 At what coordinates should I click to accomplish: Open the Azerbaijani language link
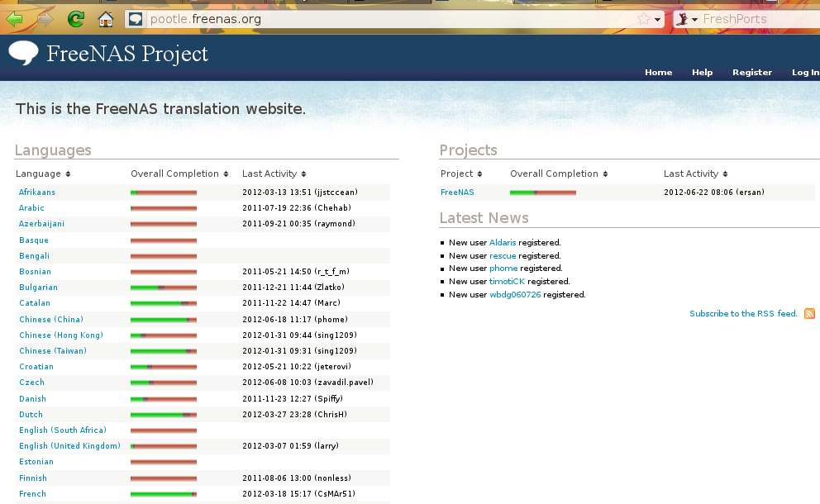[41, 224]
